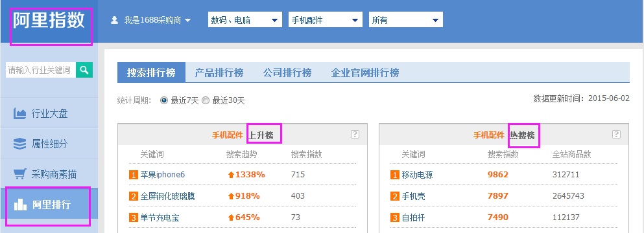The height and width of the screenshot is (233, 644).
Task: Open the 企业官网排行榜 tab
Action: tap(365, 72)
